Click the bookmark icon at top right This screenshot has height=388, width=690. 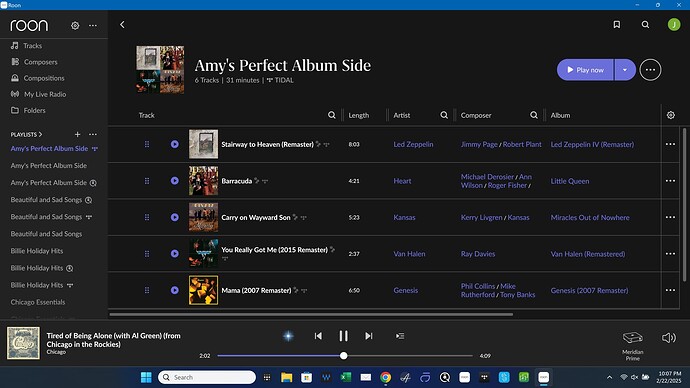[x=617, y=25]
